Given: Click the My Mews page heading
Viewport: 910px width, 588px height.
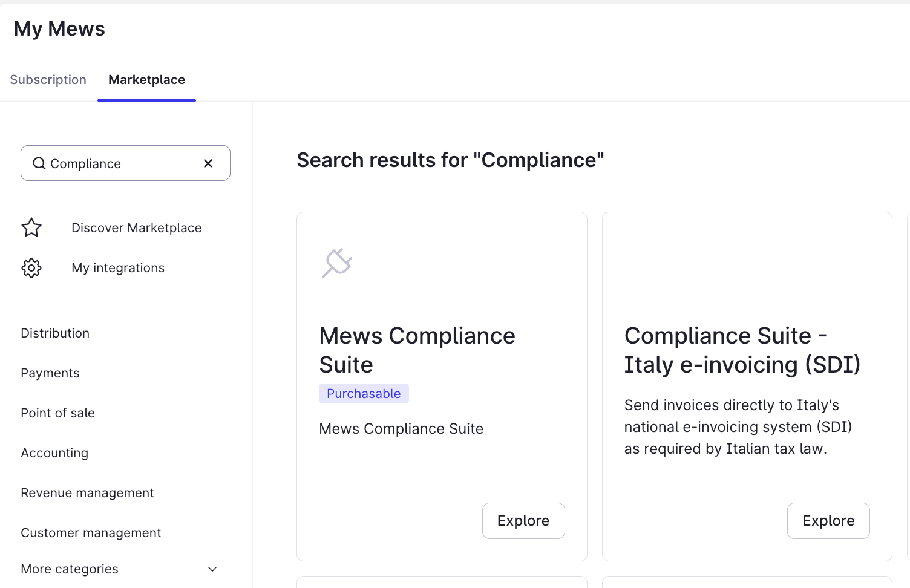Looking at the screenshot, I should (59, 29).
